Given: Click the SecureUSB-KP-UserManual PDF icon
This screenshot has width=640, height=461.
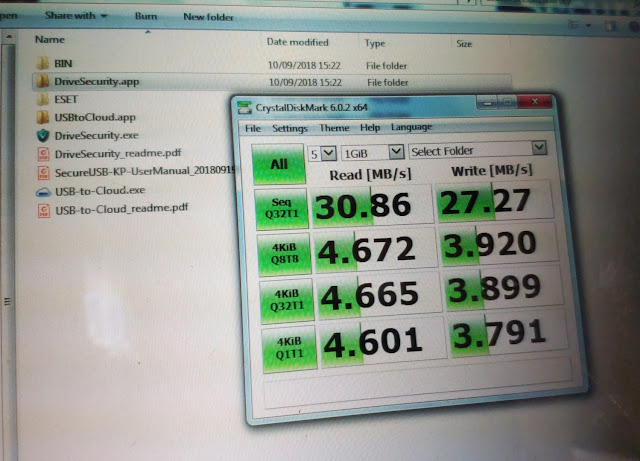Looking at the screenshot, I should [x=43, y=173].
